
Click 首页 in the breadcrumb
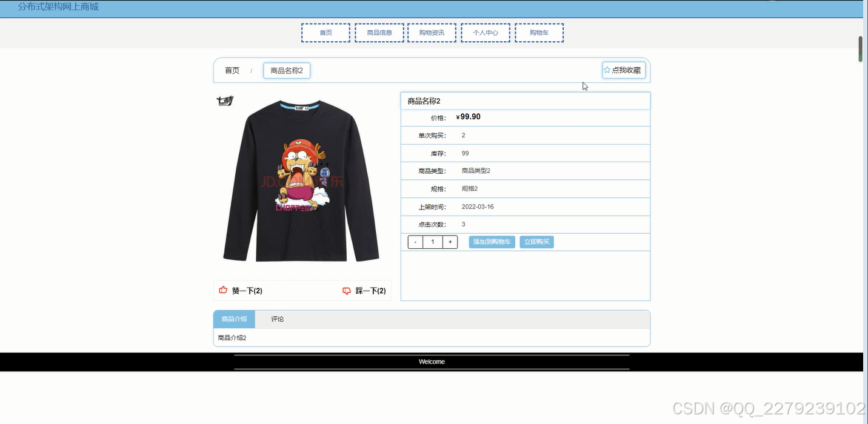(232, 71)
